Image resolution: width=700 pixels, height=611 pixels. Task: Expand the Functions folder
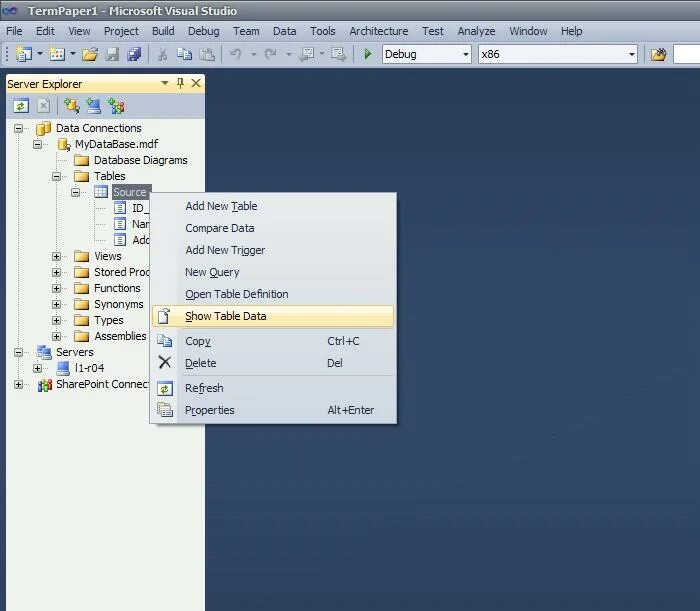pyautogui.click(x=56, y=288)
